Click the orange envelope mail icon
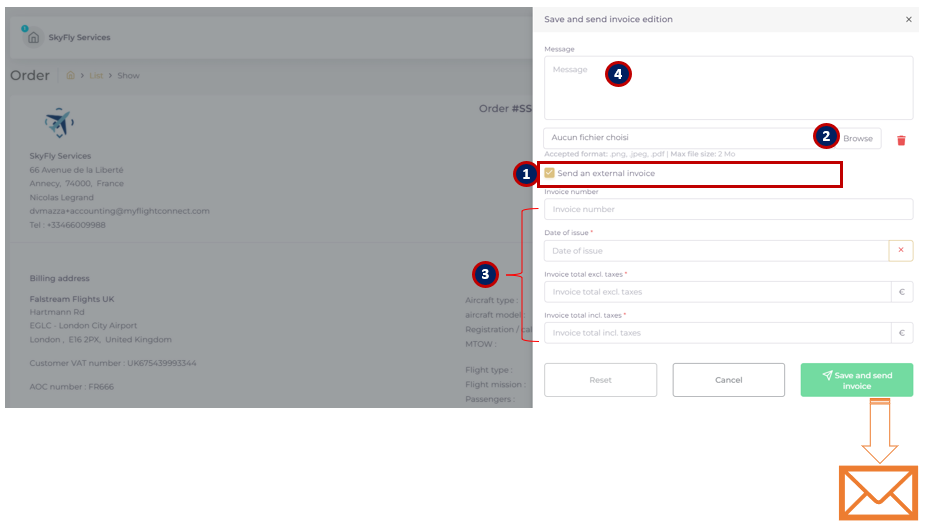This screenshot has width=930, height=525. tap(877, 493)
